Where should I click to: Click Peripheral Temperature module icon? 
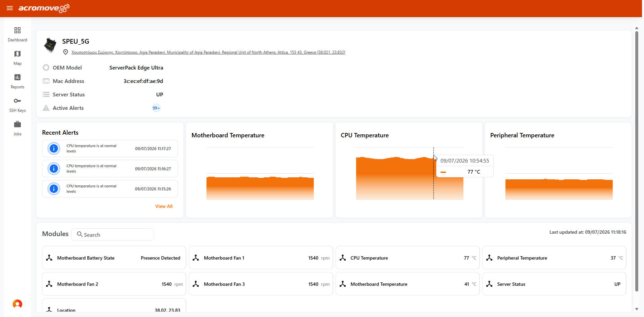click(489, 258)
